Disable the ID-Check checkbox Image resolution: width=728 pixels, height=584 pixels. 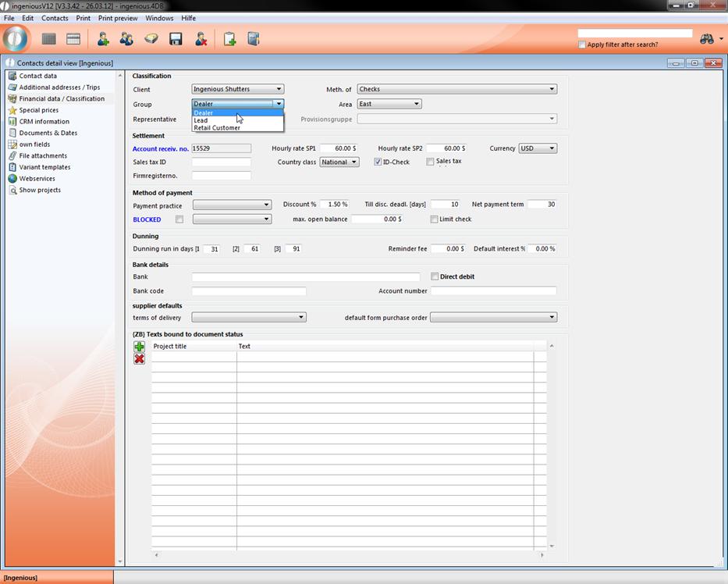pos(378,162)
